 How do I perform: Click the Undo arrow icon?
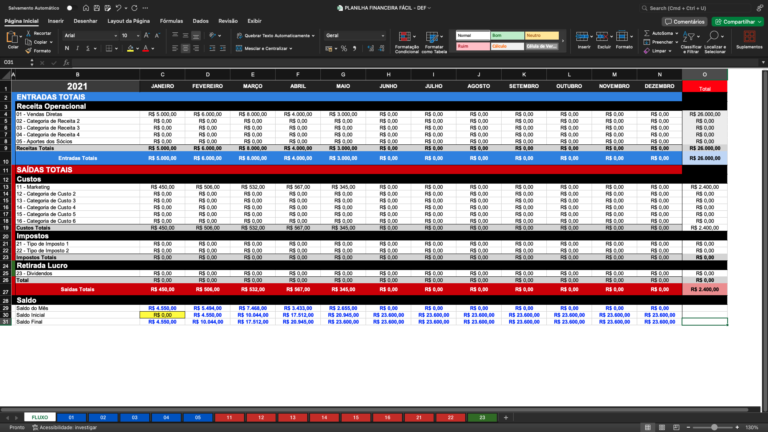point(118,8)
